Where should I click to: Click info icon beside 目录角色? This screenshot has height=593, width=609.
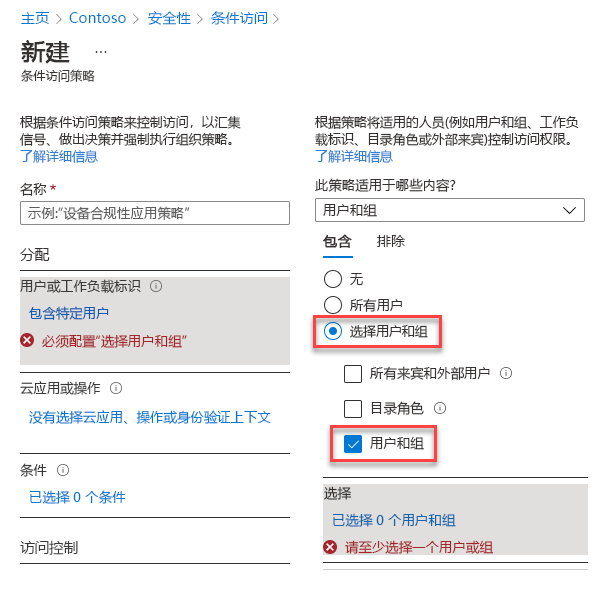(440, 408)
